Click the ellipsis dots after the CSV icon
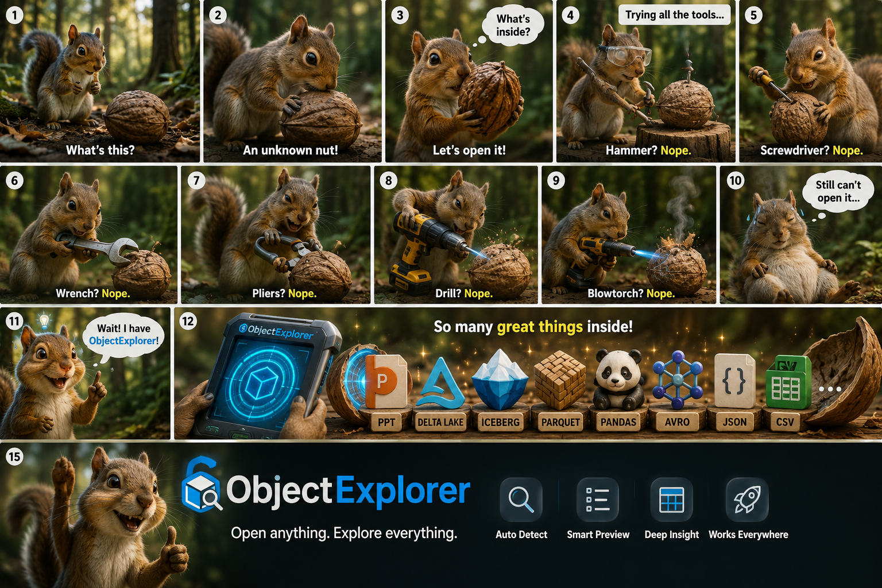This screenshot has width=882, height=588. pos(830,389)
